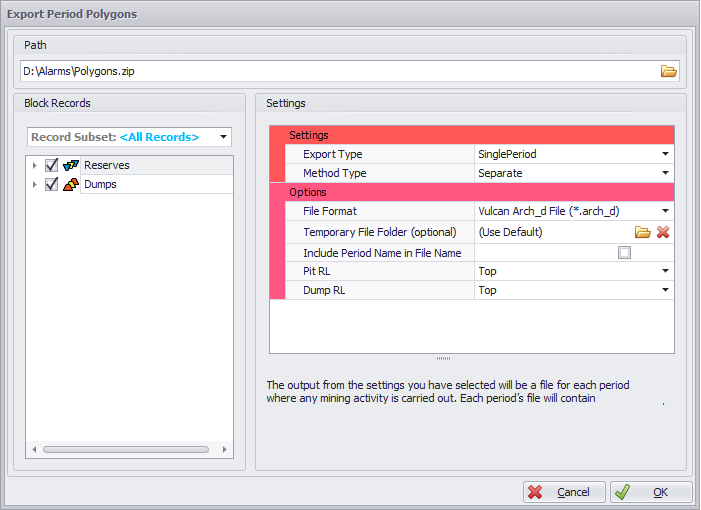Browse for the temporary file folder
Screen dimensions: 701x510
642,232
